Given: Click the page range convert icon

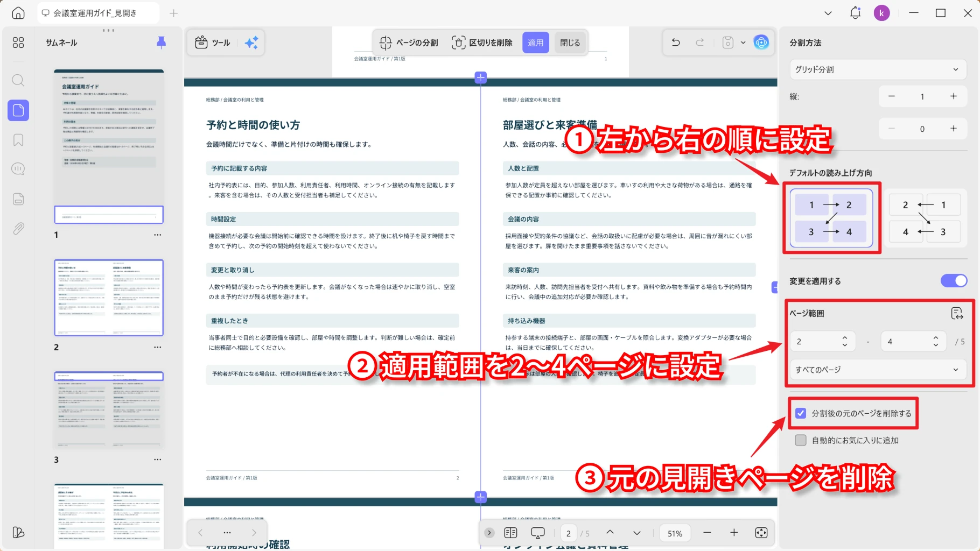Looking at the screenshot, I should [x=957, y=313].
